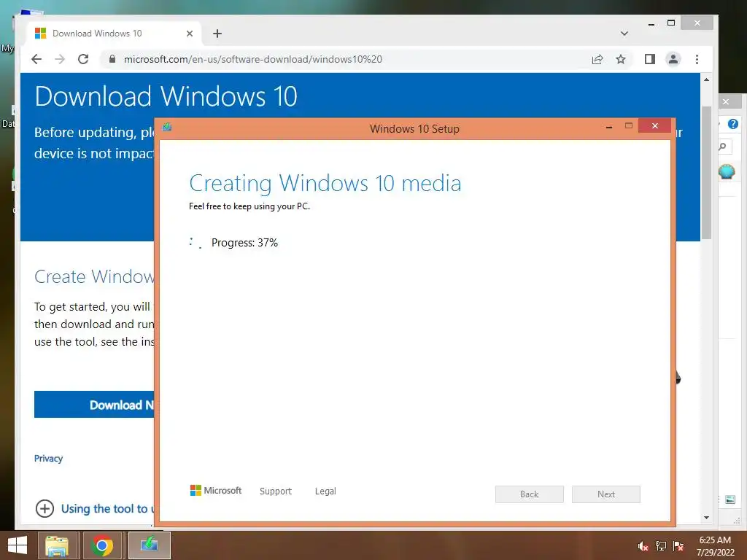This screenshot has height=560, width=747.
Task: Close the Windows 10 Setup window
Action: 654,125
